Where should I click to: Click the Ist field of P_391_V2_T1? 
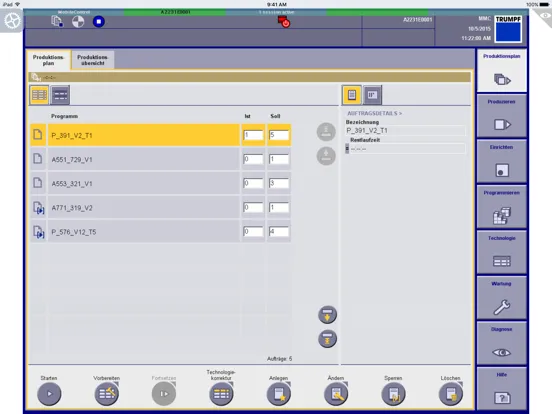(x=253, y=135)
